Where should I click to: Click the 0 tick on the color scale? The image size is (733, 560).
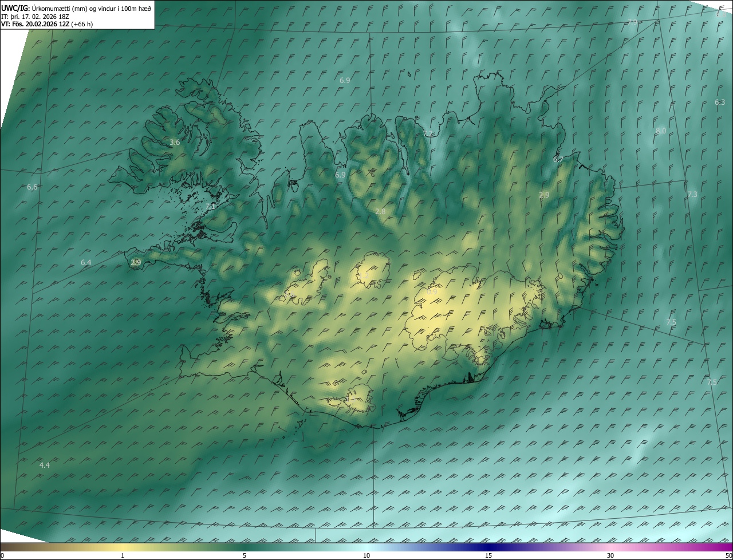pos(2,555)
